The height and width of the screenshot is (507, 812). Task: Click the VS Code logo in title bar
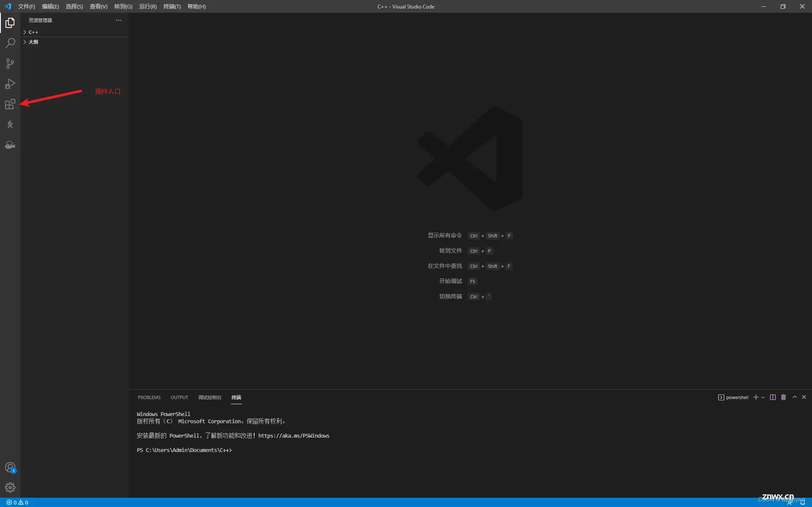pyautogui.click(x=8, y=6)
